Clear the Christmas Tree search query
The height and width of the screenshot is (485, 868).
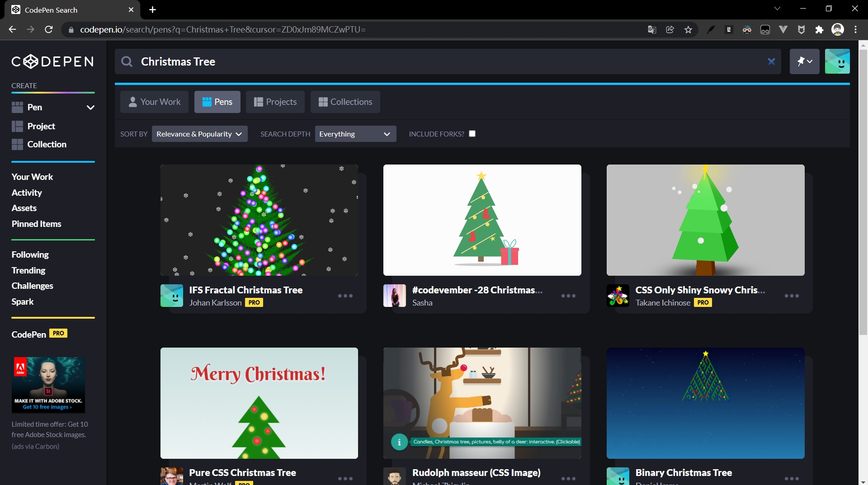(x=771, y=61)
